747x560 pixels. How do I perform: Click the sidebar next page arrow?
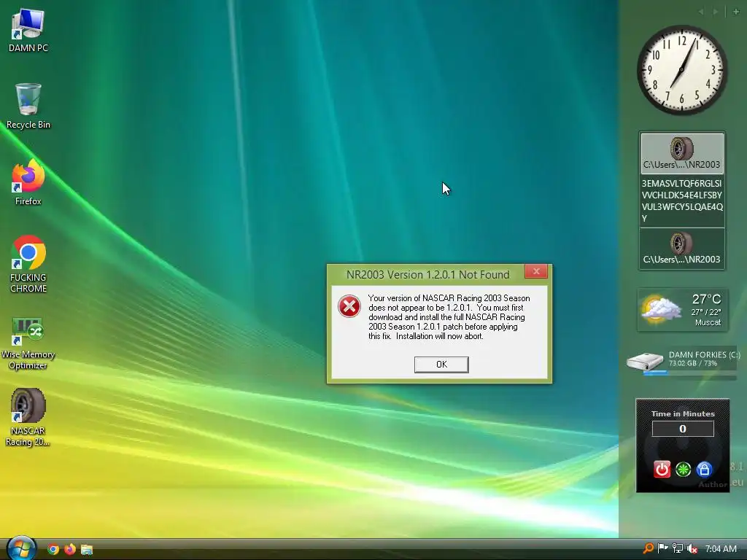pos(715,12)
